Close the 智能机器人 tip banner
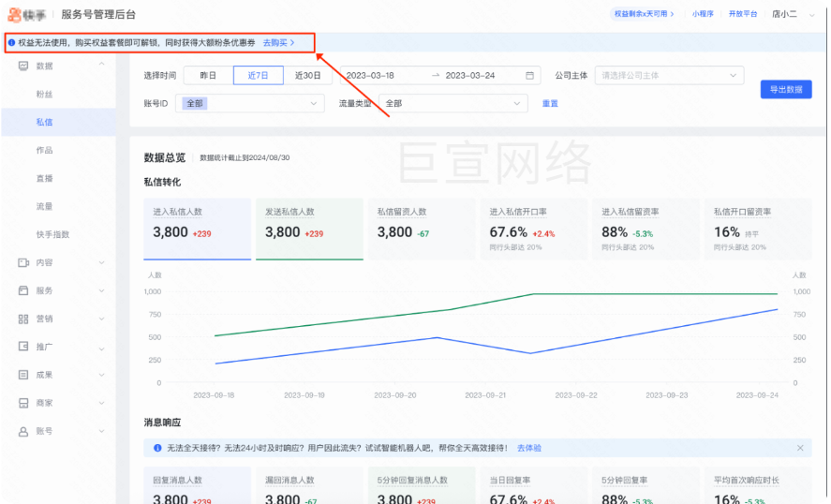The height and width of the screenshot is (504, 831). coord(800,448)
